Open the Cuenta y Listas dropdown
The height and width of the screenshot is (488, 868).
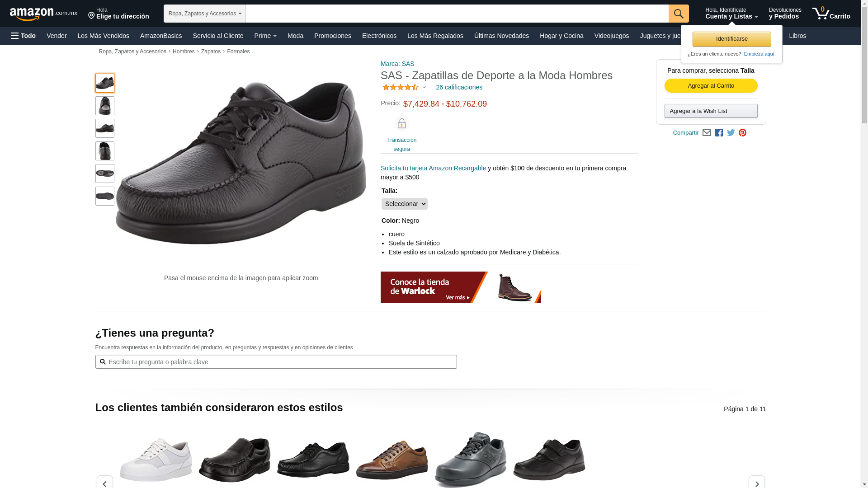(x=731, y=14)
